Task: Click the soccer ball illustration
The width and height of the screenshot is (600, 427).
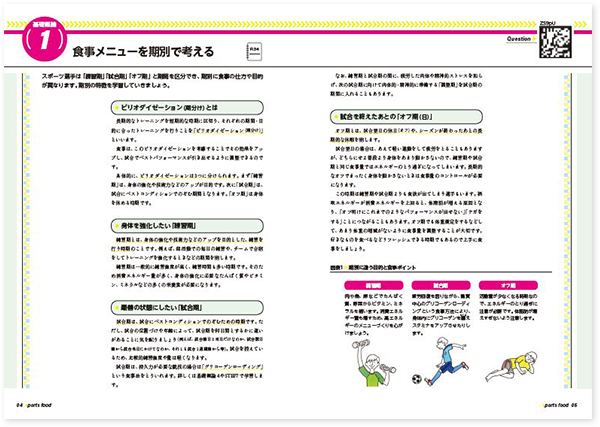Action: coord(417,379)
